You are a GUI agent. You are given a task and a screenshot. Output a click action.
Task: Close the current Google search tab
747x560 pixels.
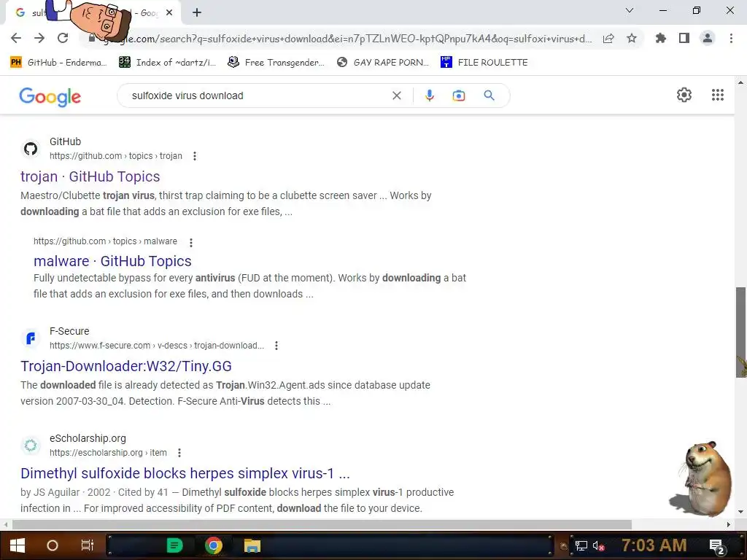(169, 13)
